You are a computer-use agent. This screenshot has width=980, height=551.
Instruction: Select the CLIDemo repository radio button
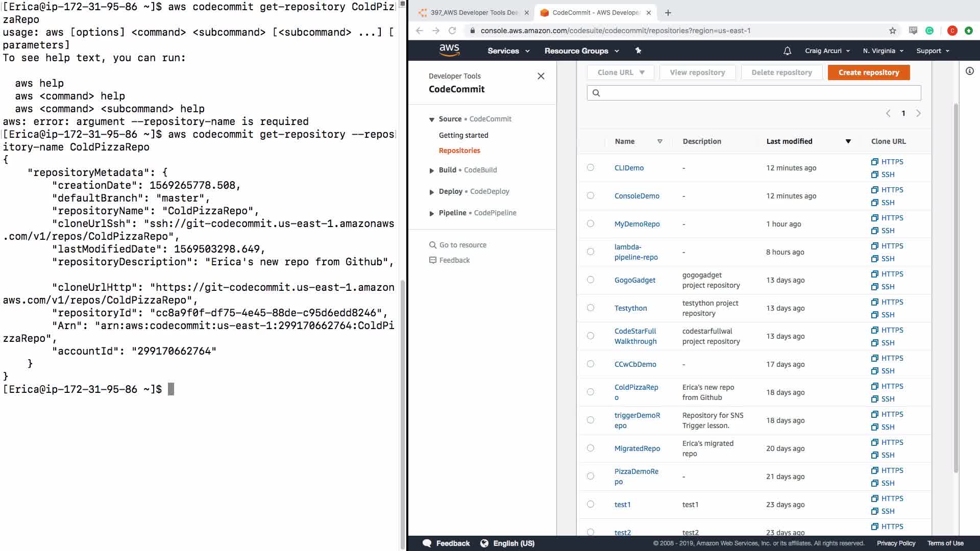coord(591,167)
